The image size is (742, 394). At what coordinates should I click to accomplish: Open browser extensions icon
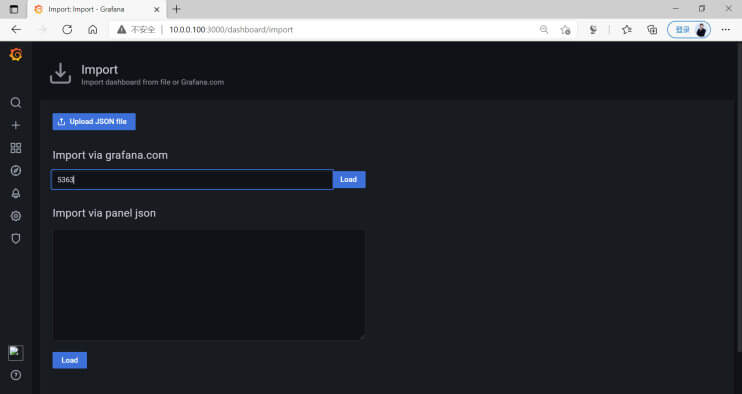(593, 30)
